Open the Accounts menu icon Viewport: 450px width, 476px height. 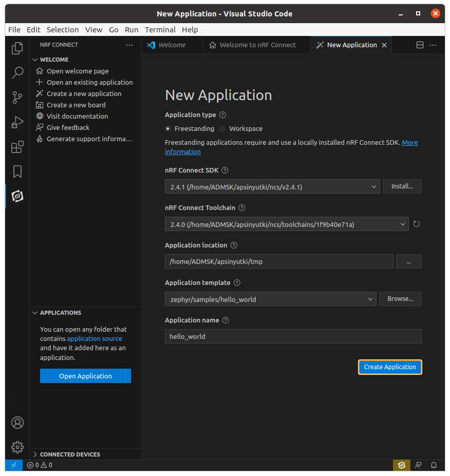pyautogui.click(x=17, y=423)
